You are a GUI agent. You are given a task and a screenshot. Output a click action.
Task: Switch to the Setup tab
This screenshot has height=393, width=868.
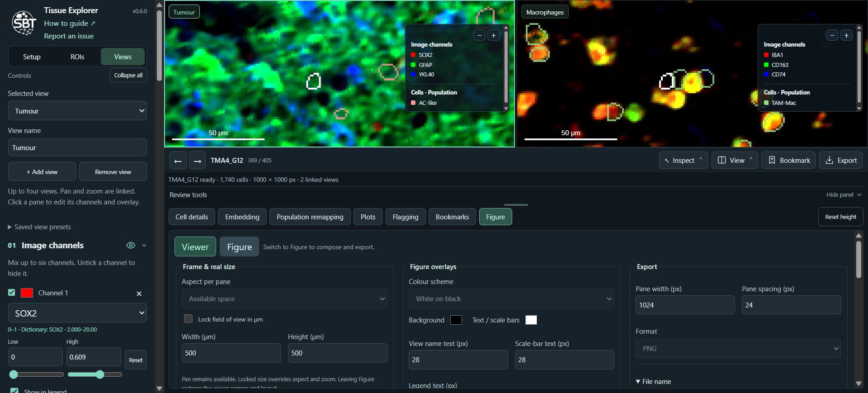click(32, 57)
